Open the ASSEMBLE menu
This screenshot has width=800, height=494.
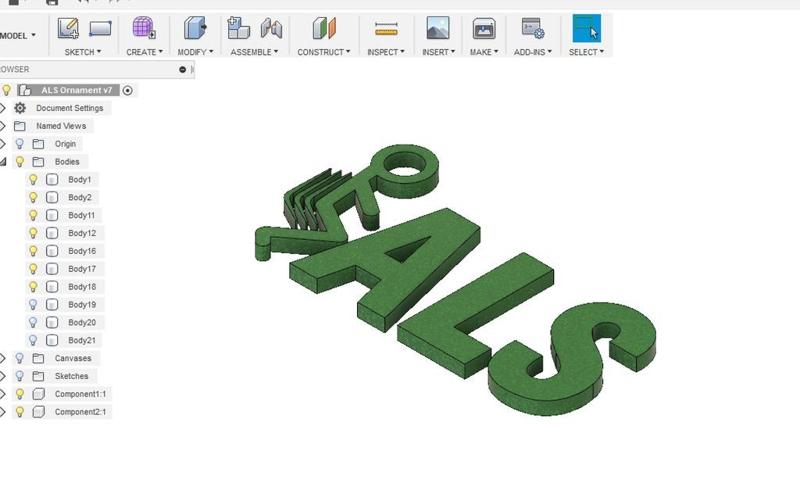point(254,52)
